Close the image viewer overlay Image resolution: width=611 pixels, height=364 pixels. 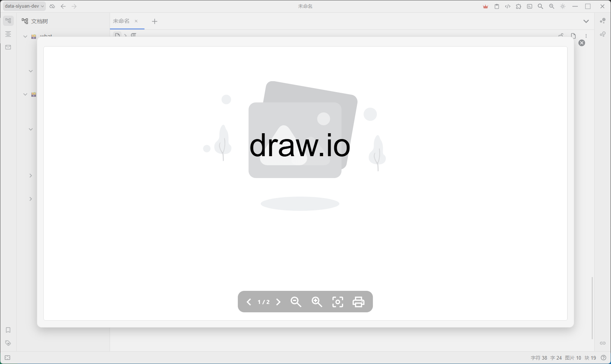tap(582, 43)
